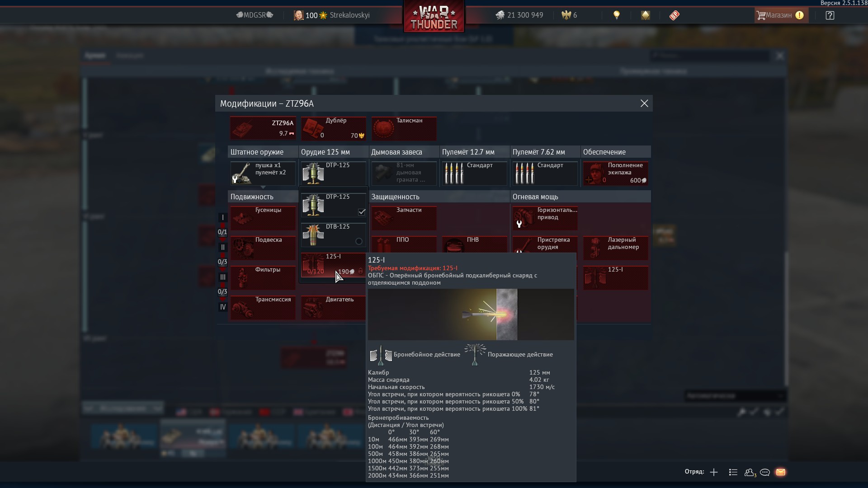Open the ППО fire extinguisher modification
This screenshot has height=488, width=868.
click(x=404, y=244)
